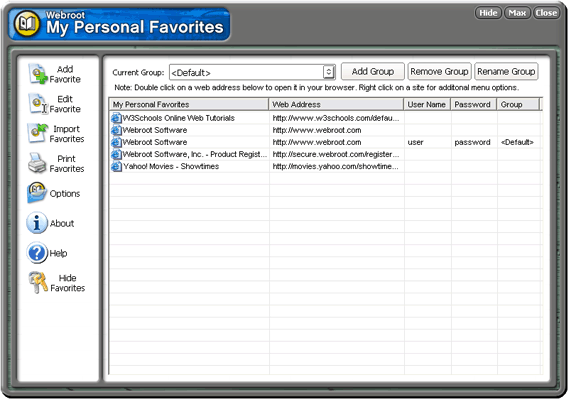The height and width of the screenshot is (399, 568).
Task: Click the 'Help' sidebar label
Action: (58, 253)
